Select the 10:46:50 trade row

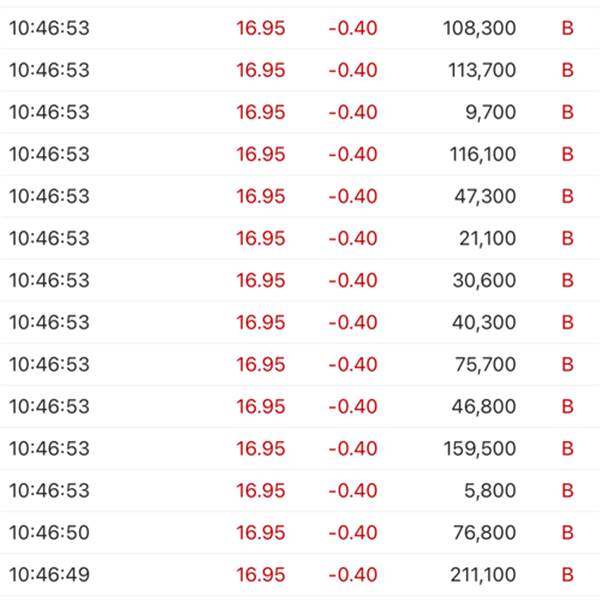[x=300, y=533]
